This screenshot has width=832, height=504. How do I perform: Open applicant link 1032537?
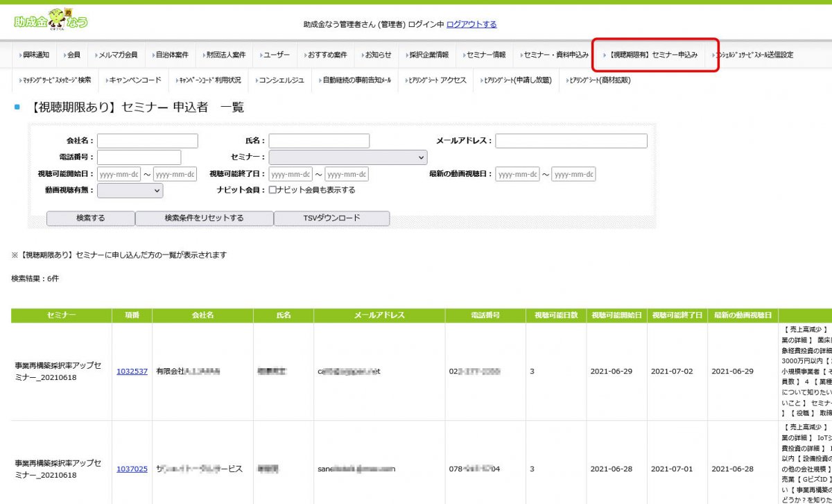(132, 371)
